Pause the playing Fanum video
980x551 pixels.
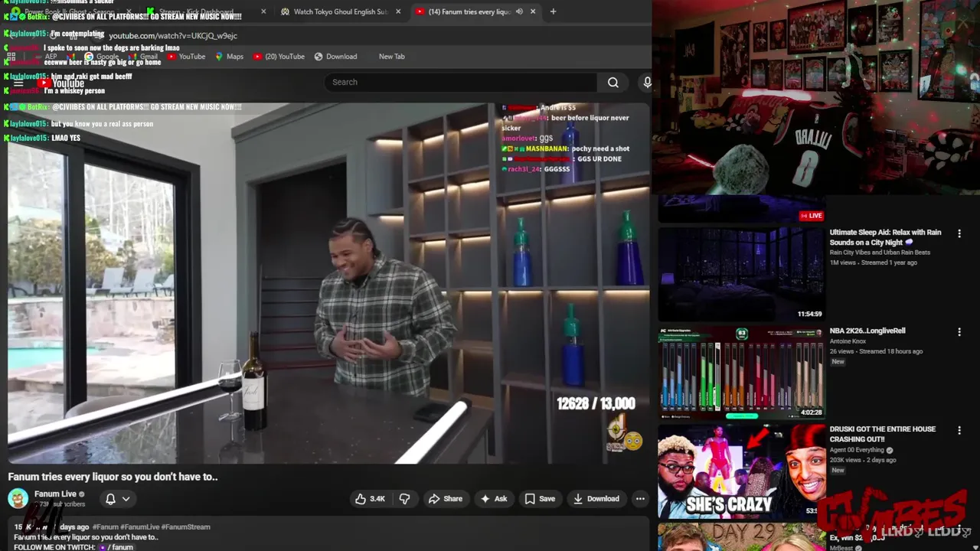(x=328, y=283)
